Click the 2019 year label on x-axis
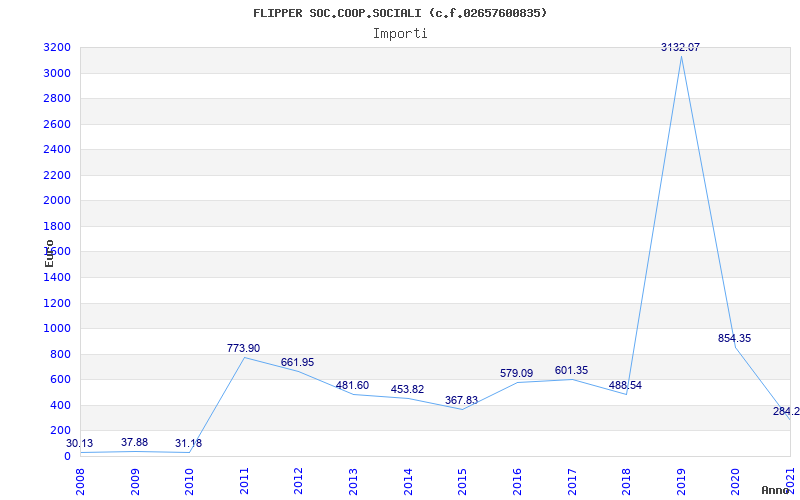The width and height of the screenshot is (800, 500). pyautogui.click(x=682, y=480)
